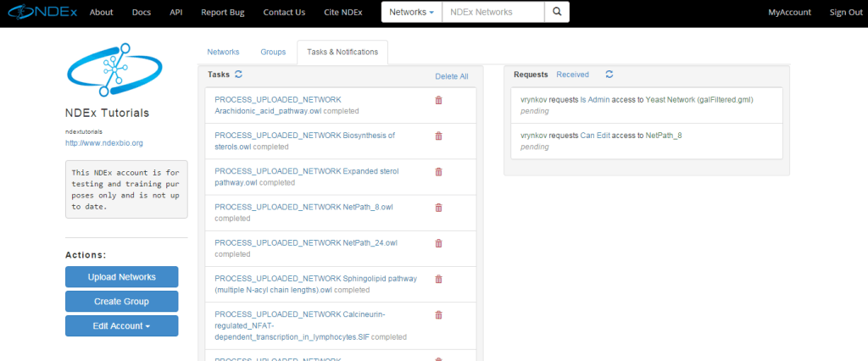Switch to the Groups tab
Image resolution: width=868 pixels, height=361 pixels.
(x=273, y=52)
